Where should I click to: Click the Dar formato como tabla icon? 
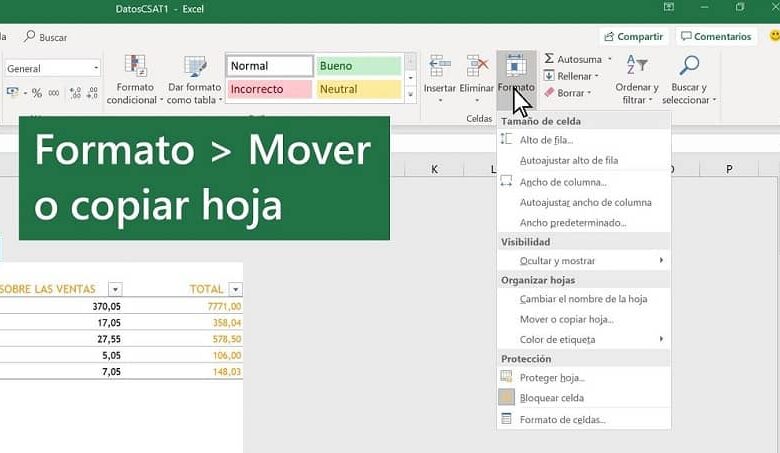(195, 67)
